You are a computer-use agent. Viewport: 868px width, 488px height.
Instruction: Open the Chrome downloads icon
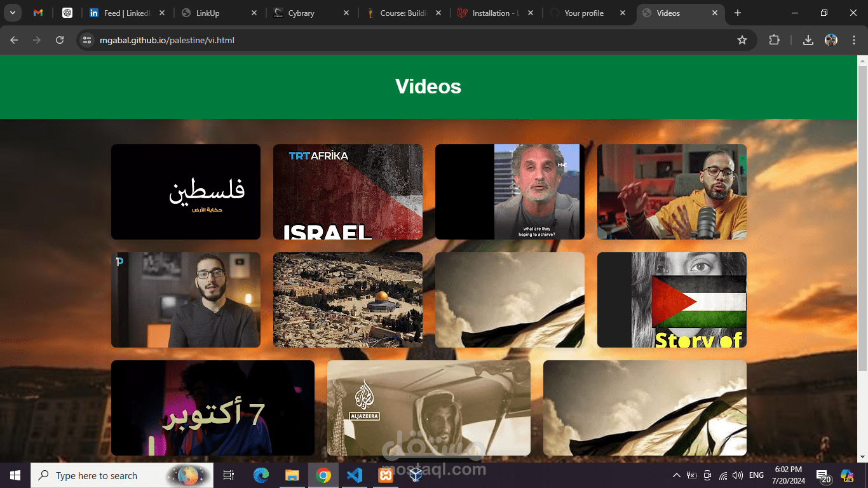(808, 40)
